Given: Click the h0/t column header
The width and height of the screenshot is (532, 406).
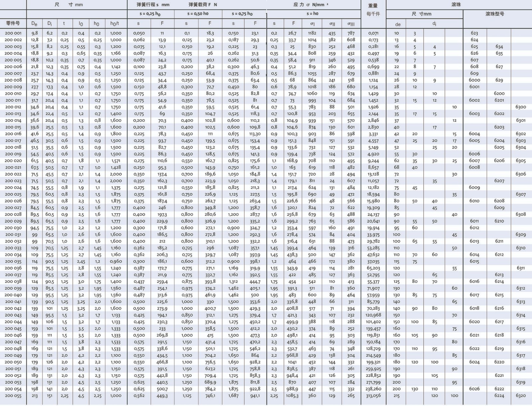Looking at the screenshot, I should click(x=114, y=24).
